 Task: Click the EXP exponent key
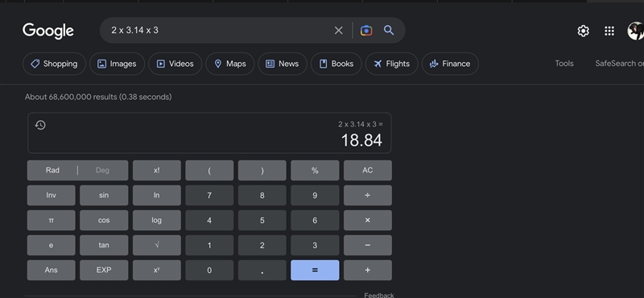104,270
